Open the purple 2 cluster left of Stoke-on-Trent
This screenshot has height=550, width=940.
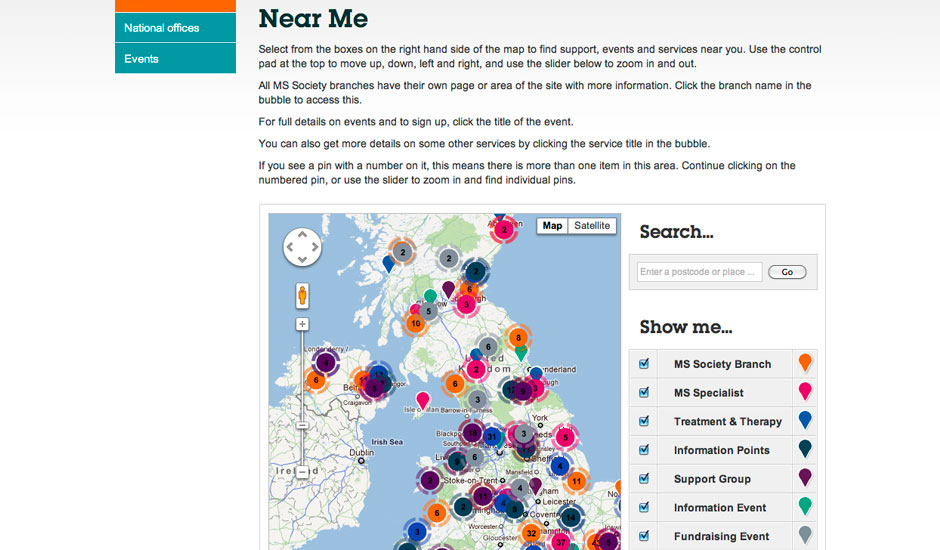click(430, 480)
